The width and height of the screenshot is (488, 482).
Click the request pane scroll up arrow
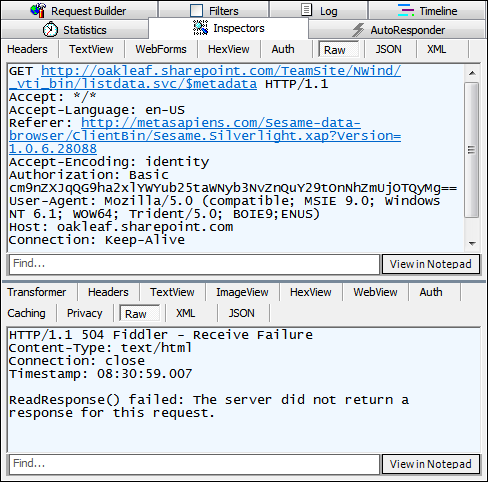(472, 73)
